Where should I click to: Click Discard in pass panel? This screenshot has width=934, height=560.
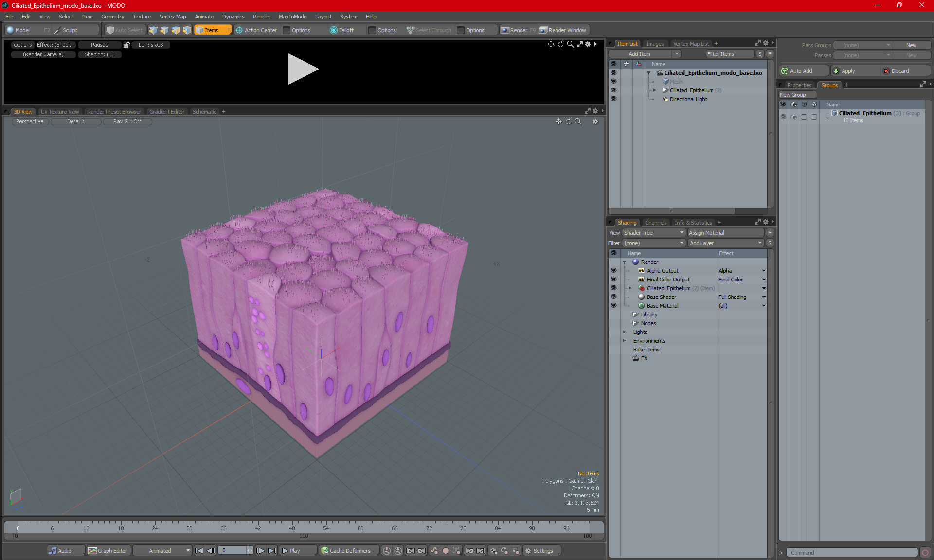coord(906,71)
